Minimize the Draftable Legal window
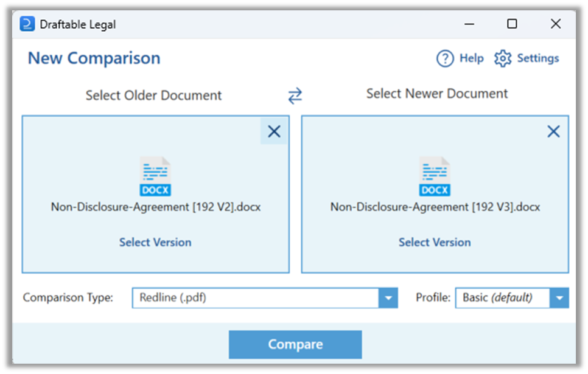The height and width of the screenshot is (374, 588). (x=469, y=24)
